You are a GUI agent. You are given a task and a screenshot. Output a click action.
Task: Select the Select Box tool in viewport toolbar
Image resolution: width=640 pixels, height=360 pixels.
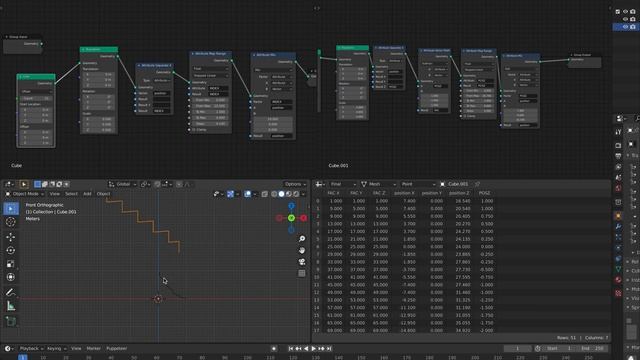coord(11,209)
